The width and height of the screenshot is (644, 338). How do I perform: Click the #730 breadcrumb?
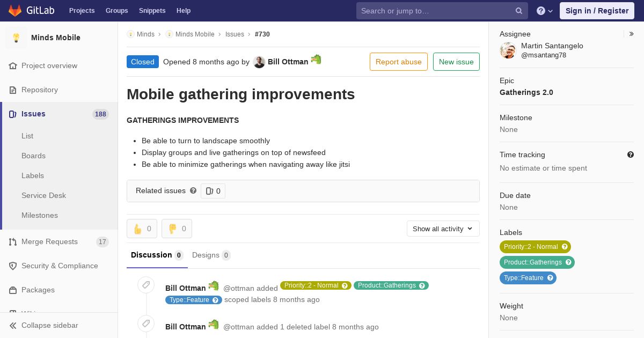coord(262,34)
